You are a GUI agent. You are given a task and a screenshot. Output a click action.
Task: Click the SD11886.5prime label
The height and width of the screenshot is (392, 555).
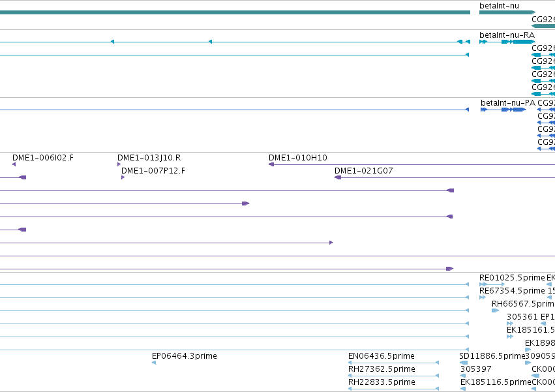coord(492,356)
